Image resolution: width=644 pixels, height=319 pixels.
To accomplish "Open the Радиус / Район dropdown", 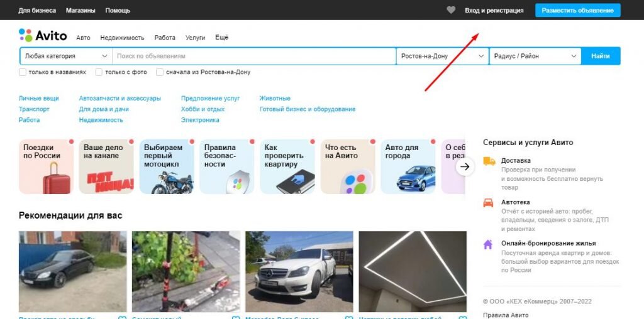I will click(x=535, y=56).
